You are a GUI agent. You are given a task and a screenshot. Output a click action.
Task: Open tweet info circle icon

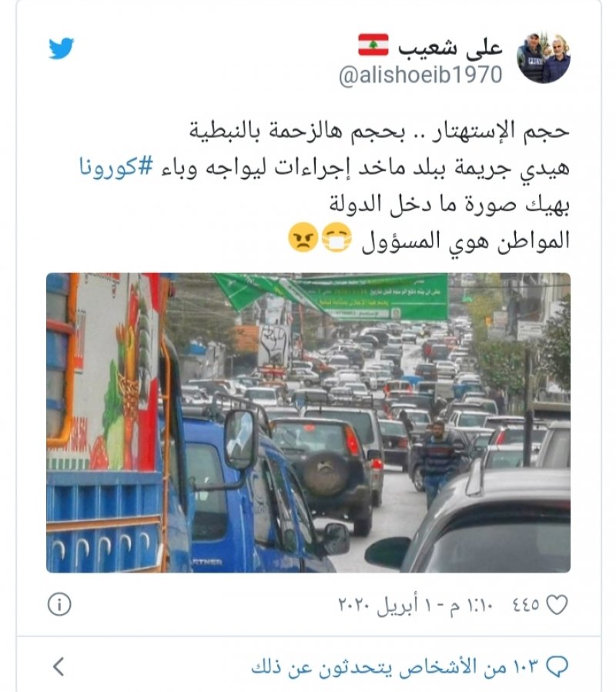(59, 604)
